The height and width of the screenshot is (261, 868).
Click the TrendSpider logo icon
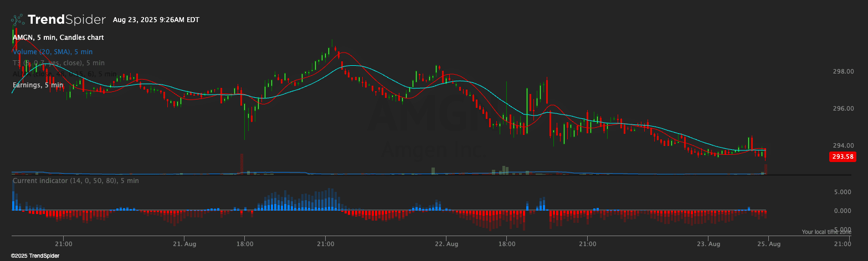point(18,20)
